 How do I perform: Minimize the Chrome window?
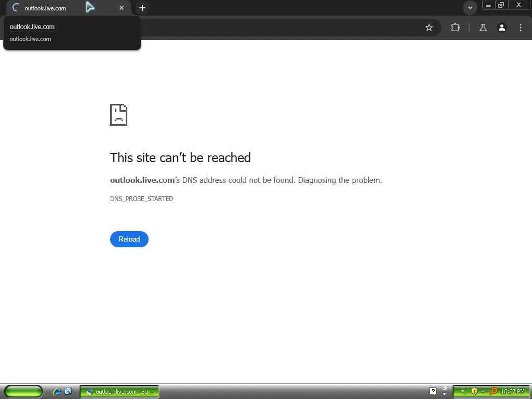click(x=488, y=5)
